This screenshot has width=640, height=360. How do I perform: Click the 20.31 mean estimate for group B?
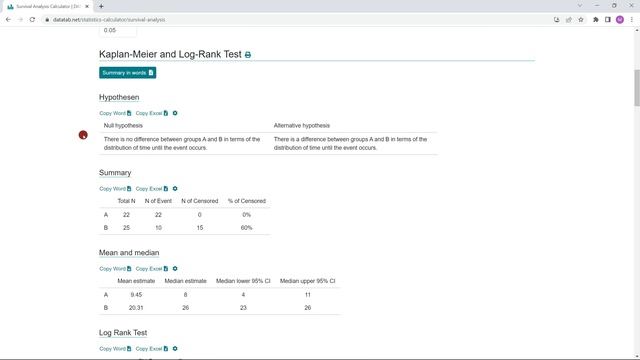pos(136,308)
